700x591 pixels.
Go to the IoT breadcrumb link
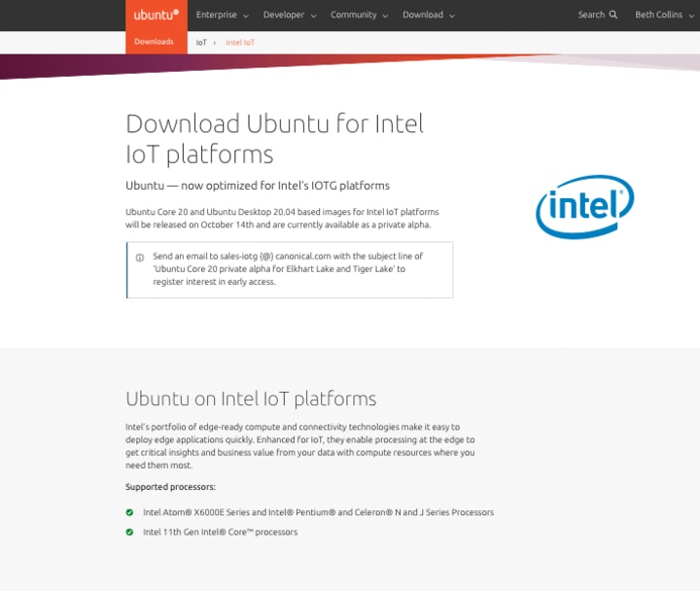tap(201, 43)
